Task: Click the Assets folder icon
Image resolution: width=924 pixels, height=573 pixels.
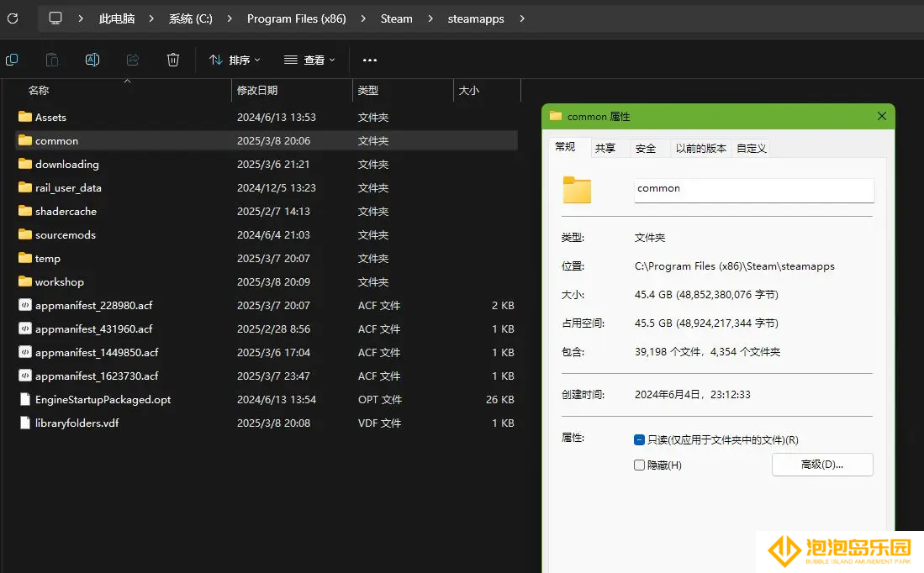Action: 24,117
